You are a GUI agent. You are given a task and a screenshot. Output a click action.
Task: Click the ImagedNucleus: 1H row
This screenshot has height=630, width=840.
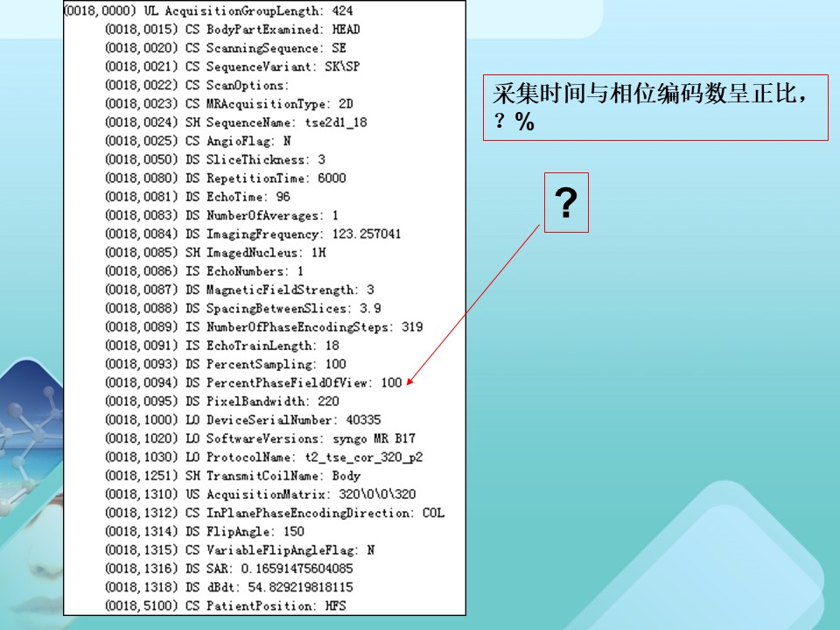pyautogui.click(x=215, y=252)
